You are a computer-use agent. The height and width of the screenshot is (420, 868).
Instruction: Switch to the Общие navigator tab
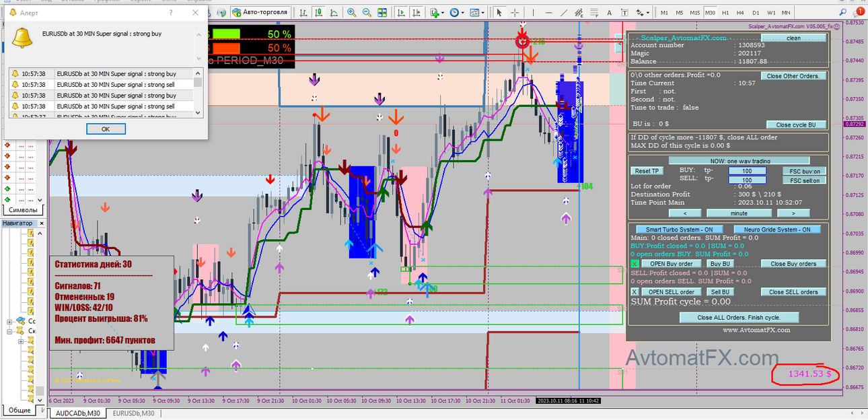(19, 410)
